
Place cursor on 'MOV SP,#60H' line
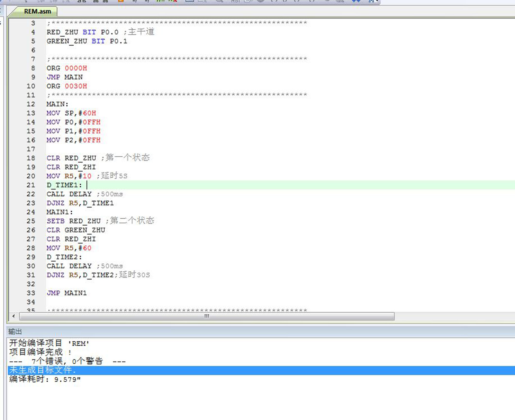[x=71, y=113]
